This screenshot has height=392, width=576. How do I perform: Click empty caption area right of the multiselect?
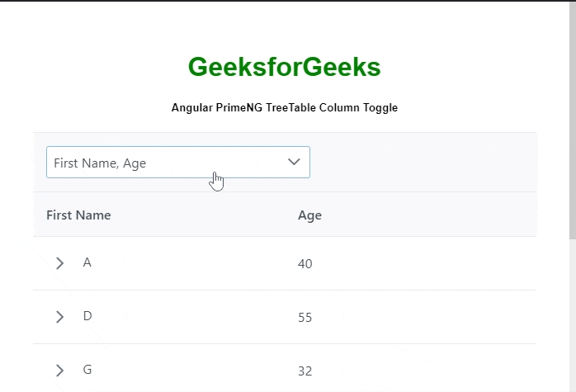tap(421, 163)
